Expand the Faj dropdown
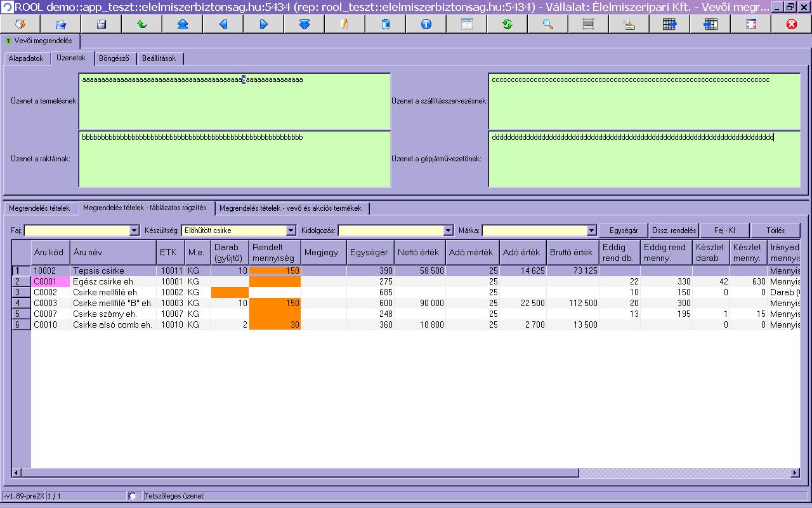The height and width of the screenshot is (508, 812). coord(134,231)
